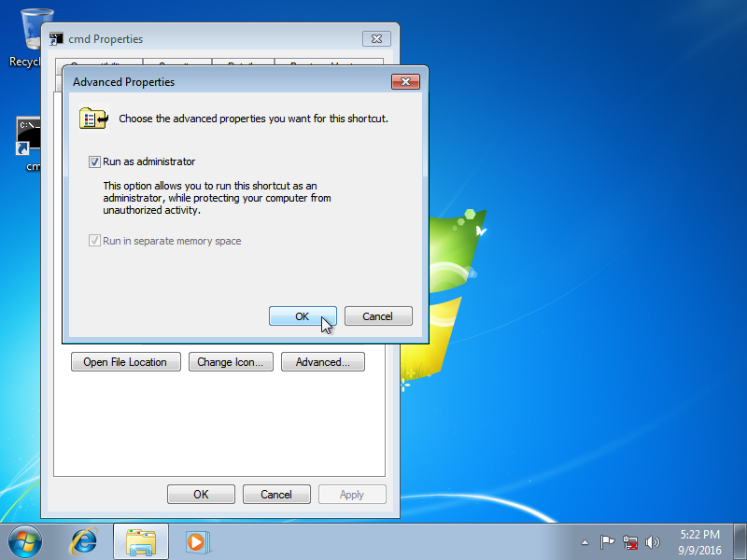
Task: Uncheck the Run as administrator checkbox
Action: click(94, 161)
